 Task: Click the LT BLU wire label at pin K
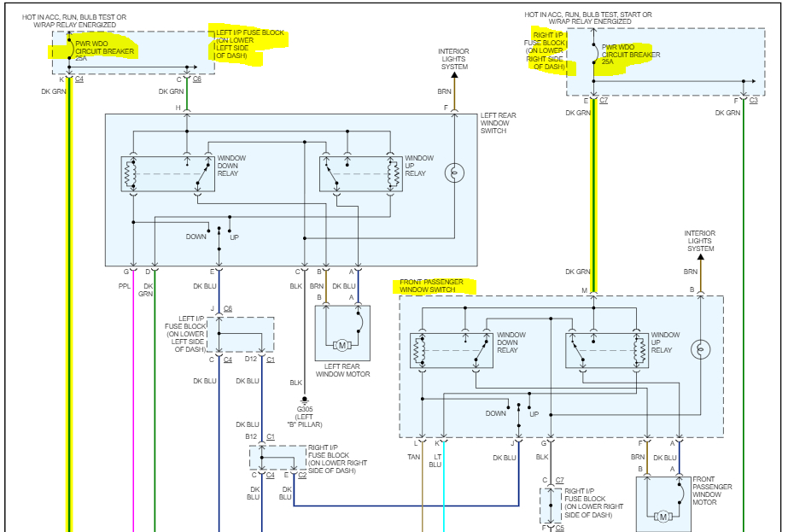[x=435, y=461]
